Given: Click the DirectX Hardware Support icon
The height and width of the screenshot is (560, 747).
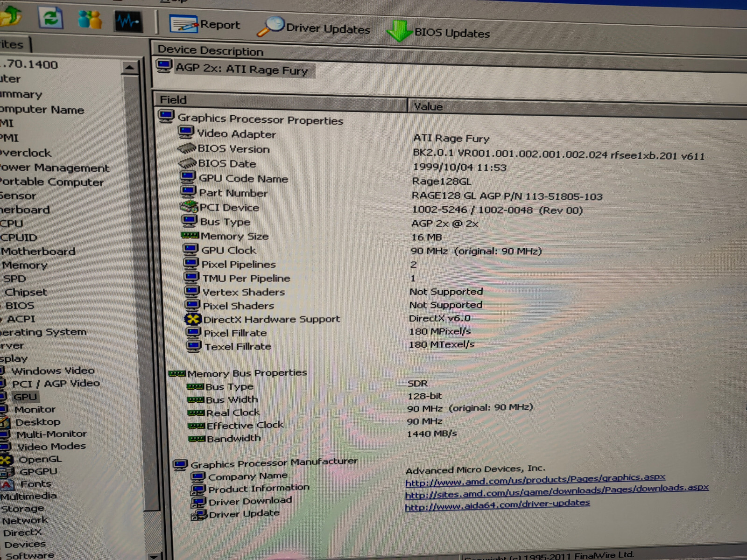Looking at the screenshot, I should tap(192, 319).
